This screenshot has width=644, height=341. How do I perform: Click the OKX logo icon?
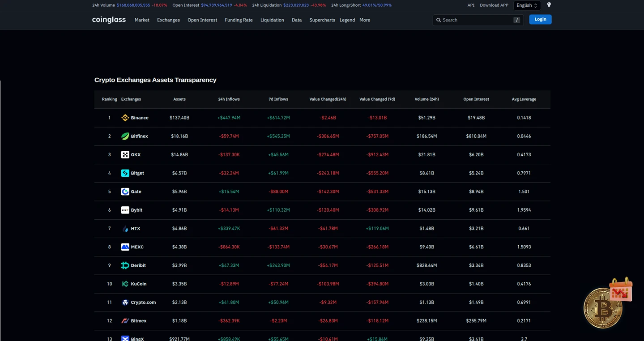click(x=125, y=155)
